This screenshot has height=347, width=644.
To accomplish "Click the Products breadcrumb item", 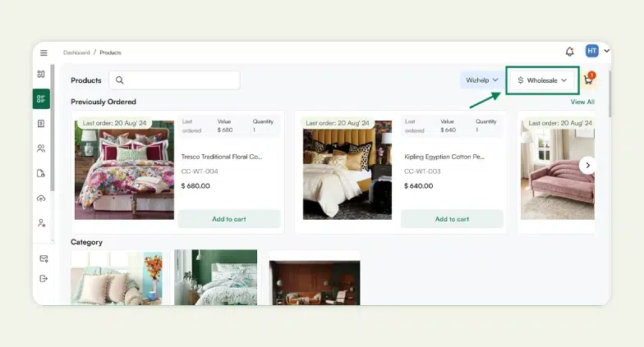I will pyautogui.click(x=110, y=53).
